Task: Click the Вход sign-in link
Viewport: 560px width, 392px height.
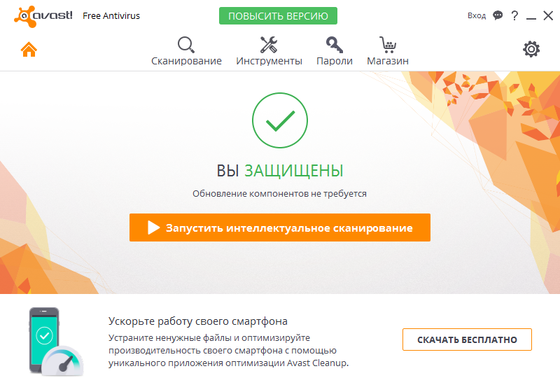Action: pyautogui.click(x=477, y=15)
